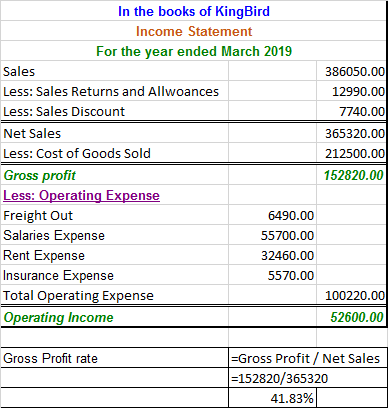The width and height of the screenshot is (388, 408).
Task: Click the Insurance Expense value 5570.00
Action: [272, 275]
